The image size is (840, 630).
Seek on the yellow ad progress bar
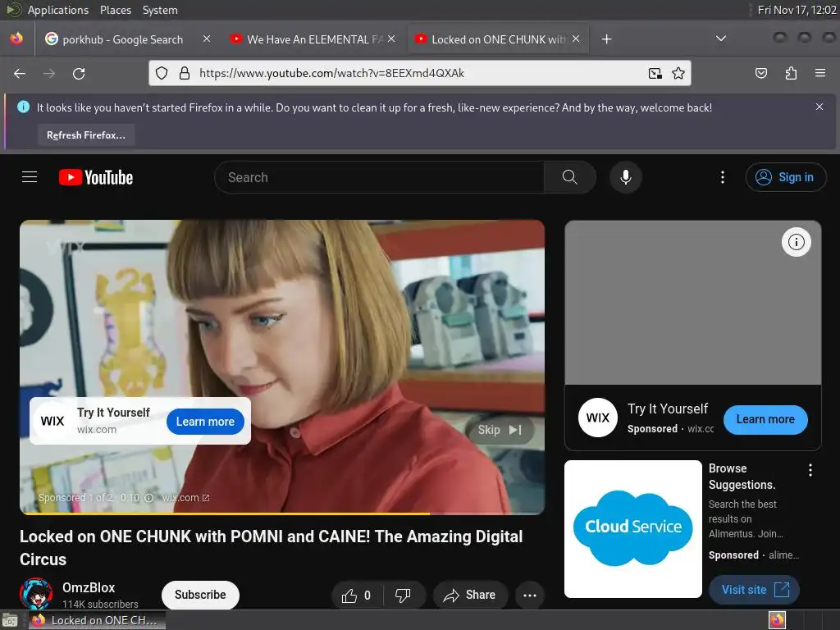(282, 514)
